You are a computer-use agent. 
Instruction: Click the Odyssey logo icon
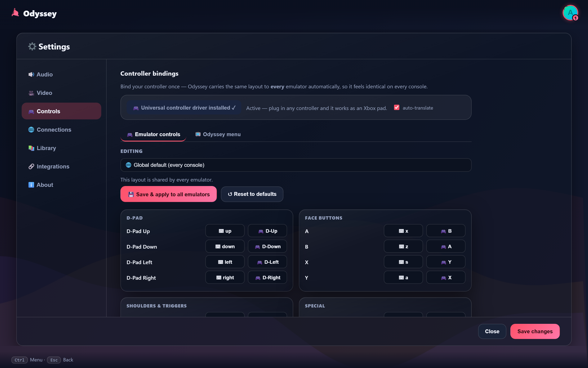[15, 13]
